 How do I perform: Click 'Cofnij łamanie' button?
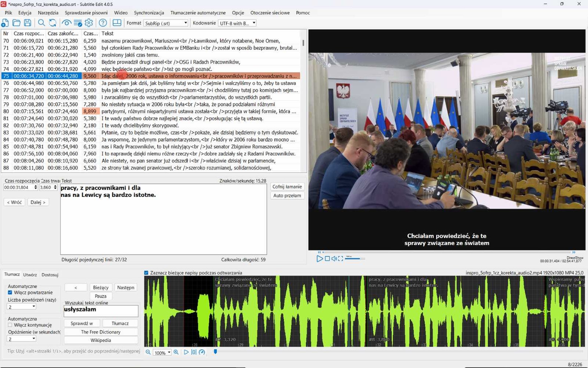tap(287, 187)
